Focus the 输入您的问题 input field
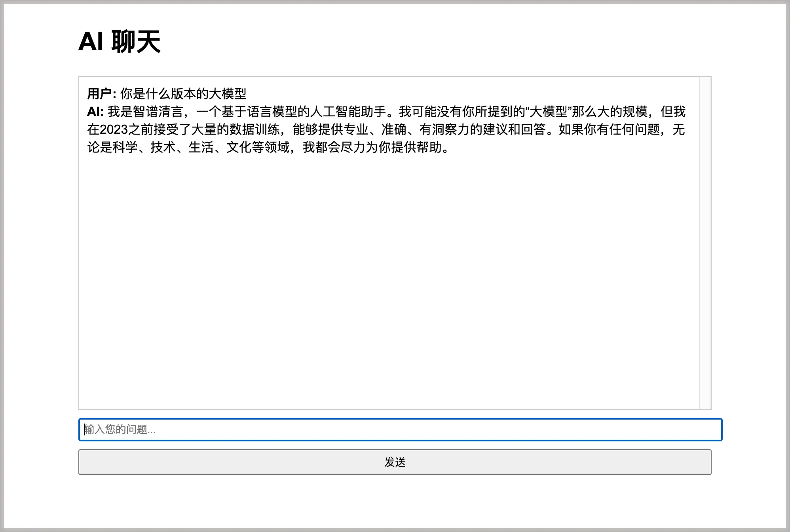The image size is (790, 532). pyautogui.click(x=400, y=429)
